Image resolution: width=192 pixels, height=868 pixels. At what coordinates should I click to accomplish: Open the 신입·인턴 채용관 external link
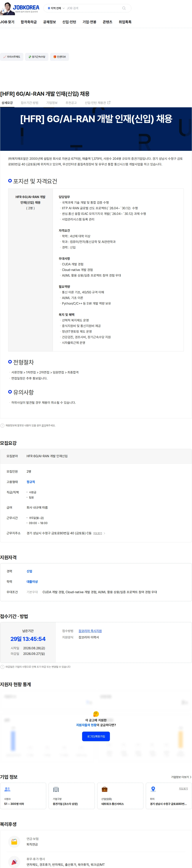point(97,103)
